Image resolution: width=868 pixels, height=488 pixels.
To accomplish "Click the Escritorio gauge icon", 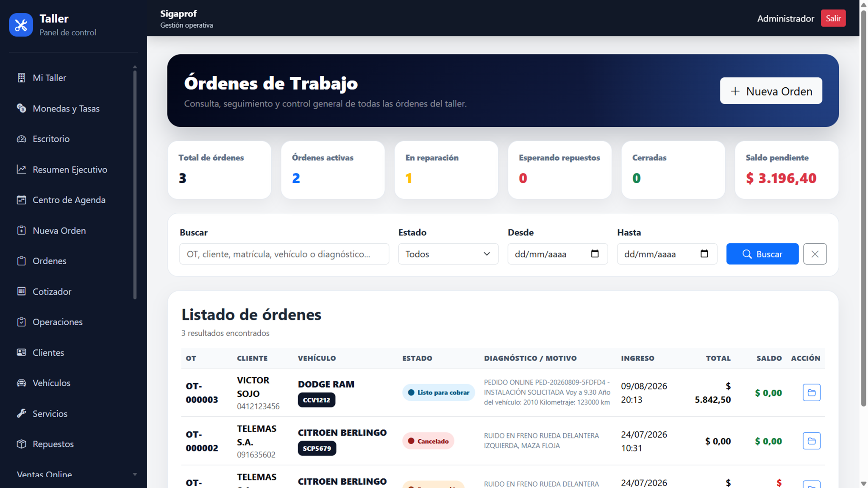I will [x=21, y=139].
